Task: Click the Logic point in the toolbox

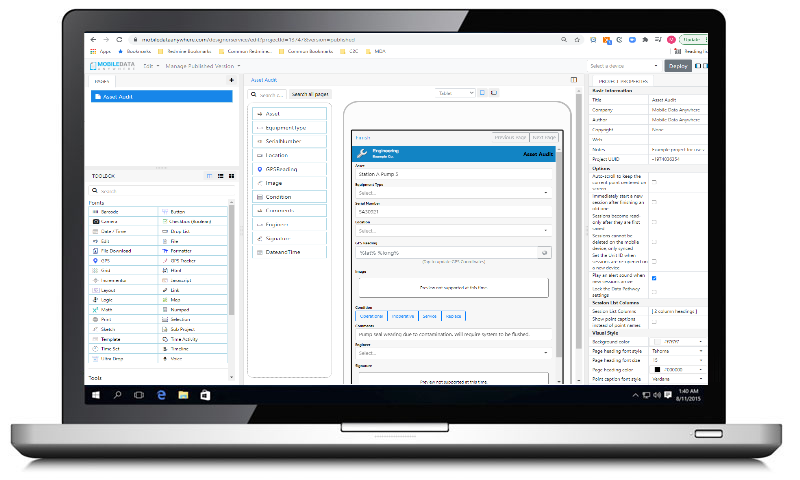Action: [x=108, y=299]
